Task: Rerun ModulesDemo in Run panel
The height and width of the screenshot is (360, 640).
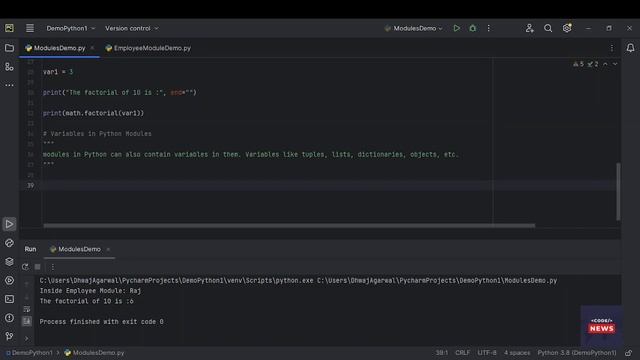Action: [25, 267]
